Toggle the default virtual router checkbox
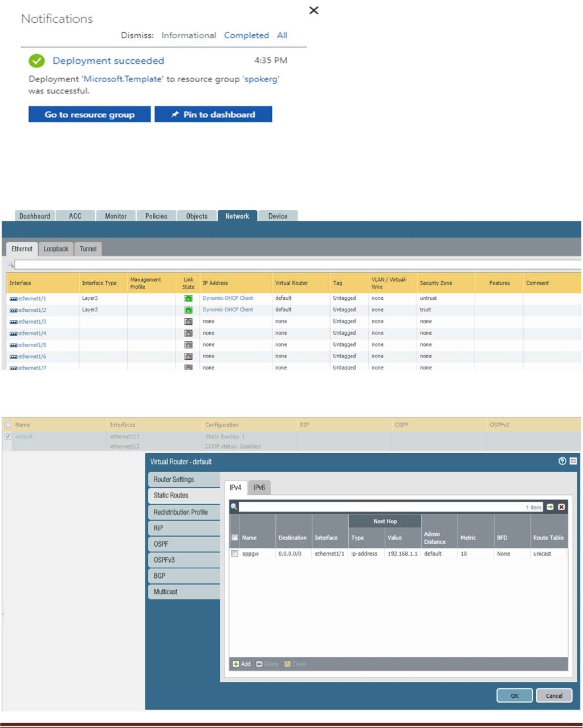The height and width of the screenshot is (728, 583). [x=8, y=437]
